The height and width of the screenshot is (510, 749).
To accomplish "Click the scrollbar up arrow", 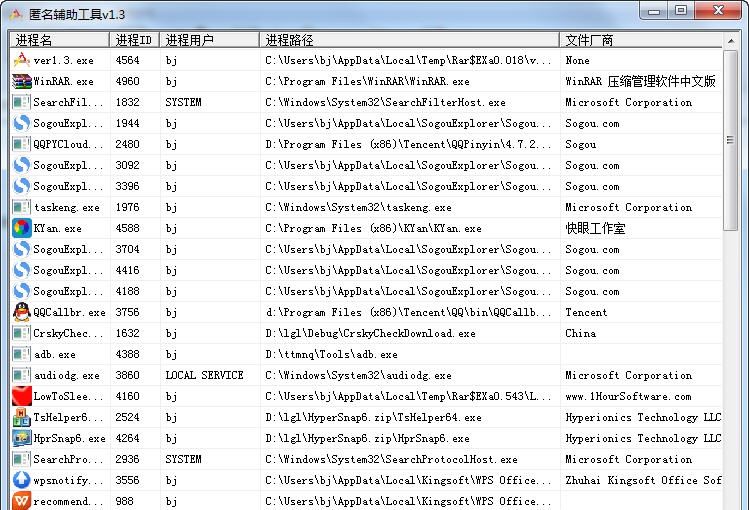I will [731, 41].
